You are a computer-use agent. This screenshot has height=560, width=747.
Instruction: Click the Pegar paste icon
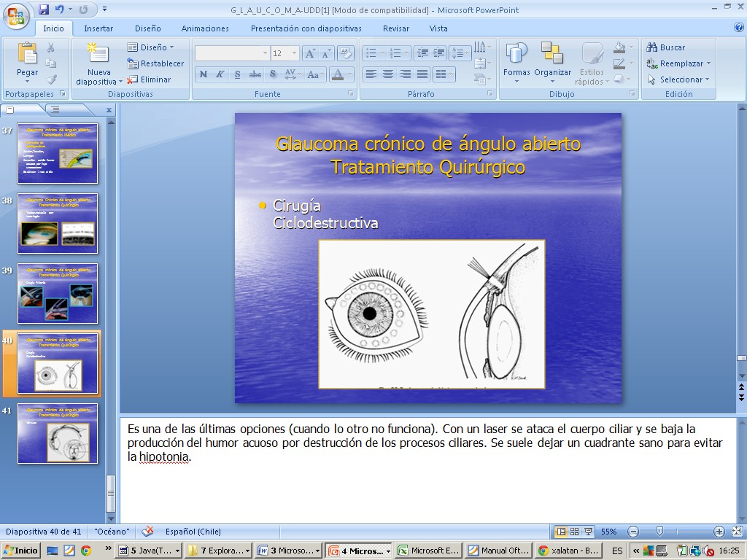(27, 54)
